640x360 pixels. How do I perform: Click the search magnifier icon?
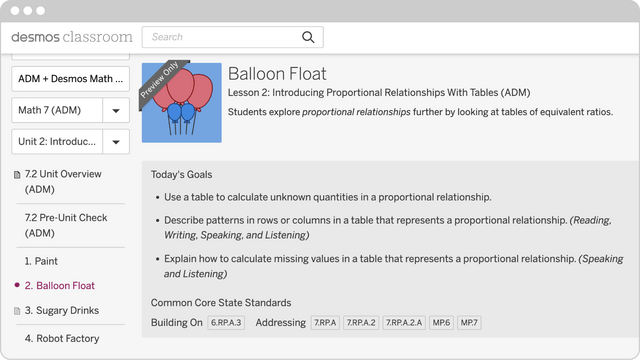coord(308,37)
